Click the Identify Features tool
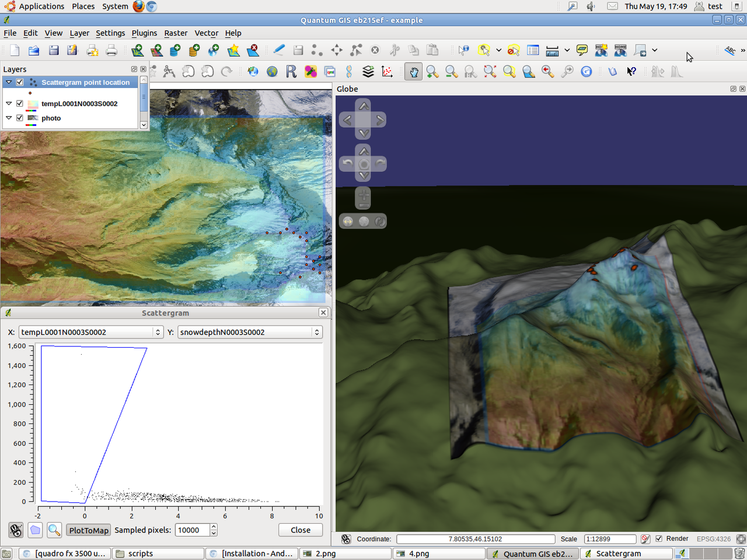Viewport: 747px width, 560px height. tap(463, 51)
